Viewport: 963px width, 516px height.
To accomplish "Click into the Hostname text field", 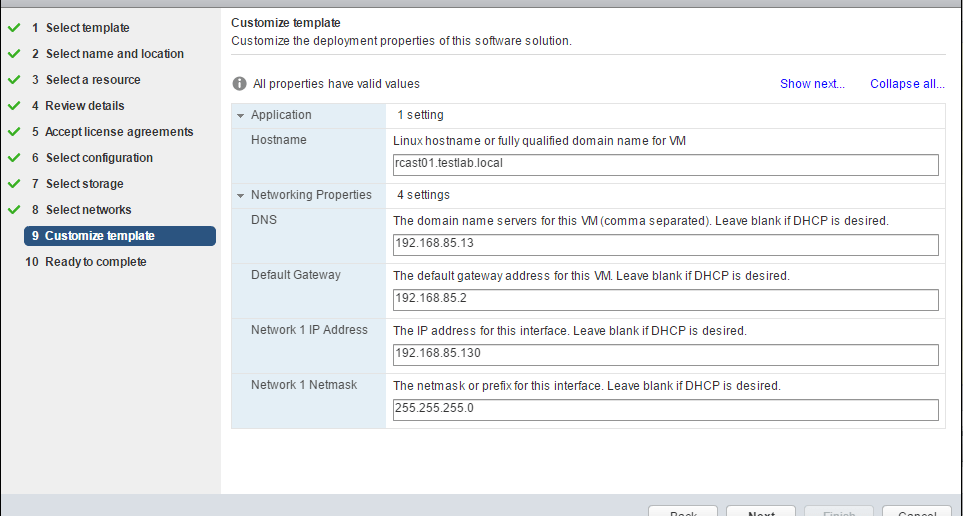I will click(x=666, y=165).
